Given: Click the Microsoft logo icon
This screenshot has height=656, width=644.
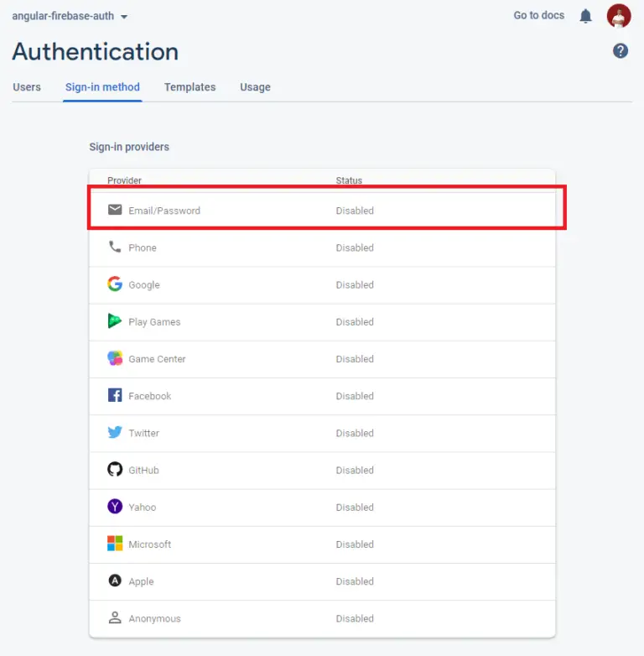Looking at the screenshot, I should coord(115,544).
